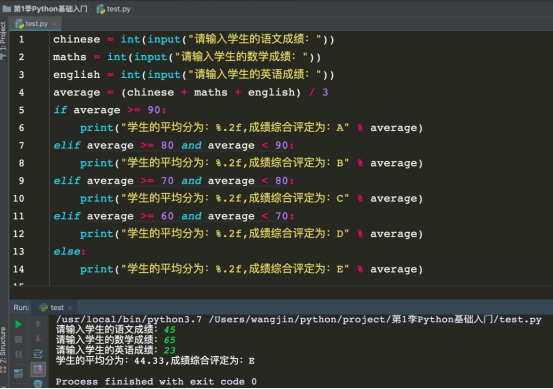Click the Run: panel label

(x=21, y=308)
